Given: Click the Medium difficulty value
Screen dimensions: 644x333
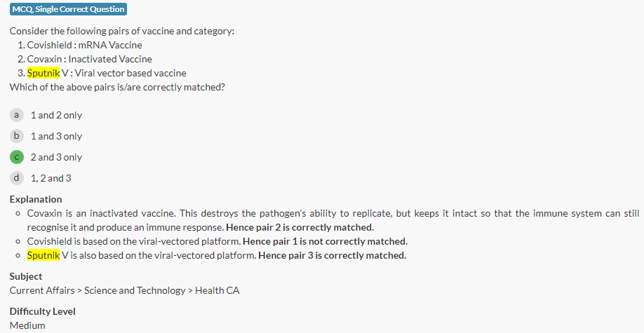Looking at the screenshot, I should point(27,325).
